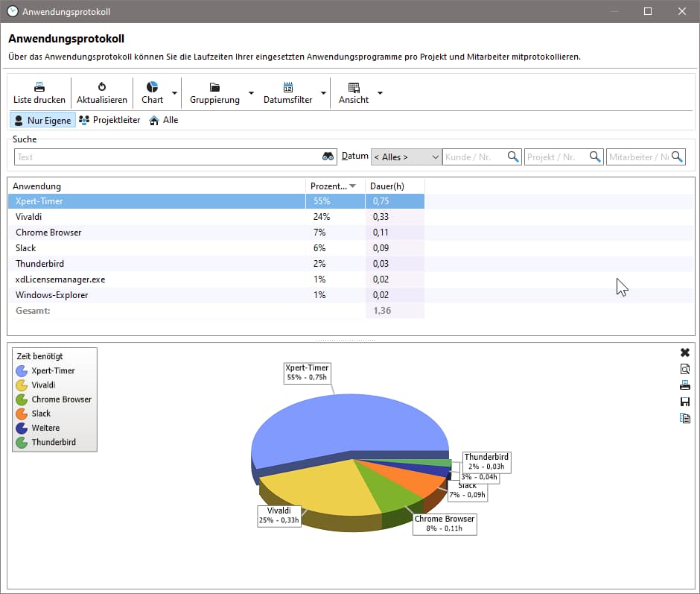Click the Thunderbird legend color swatch

(x=22, y=443)
